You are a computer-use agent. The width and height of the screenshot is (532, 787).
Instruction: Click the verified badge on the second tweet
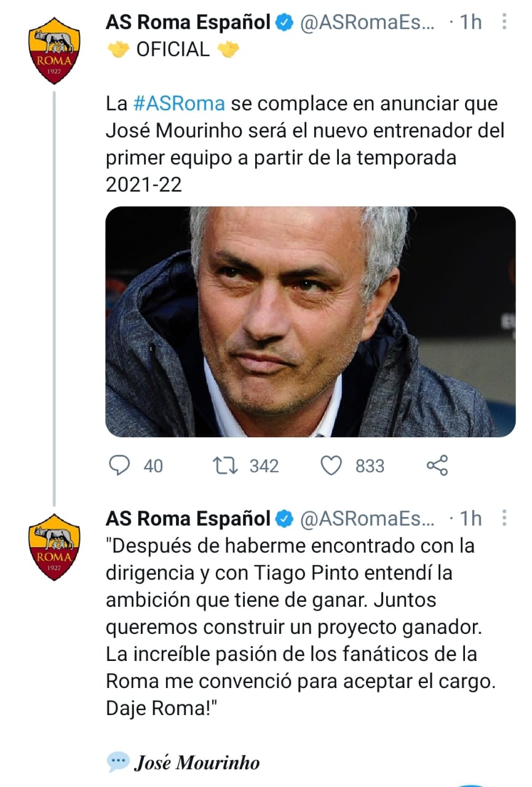[284, 518]
